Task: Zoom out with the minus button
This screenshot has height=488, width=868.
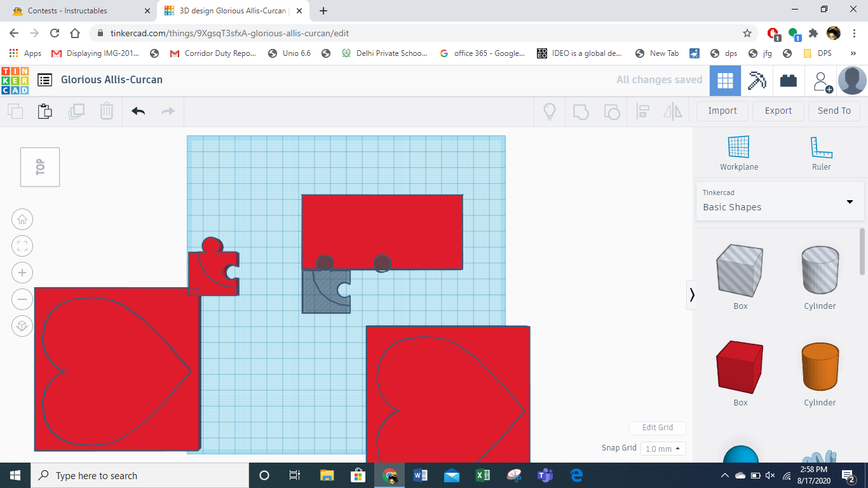Action: [x=22, y=299]
